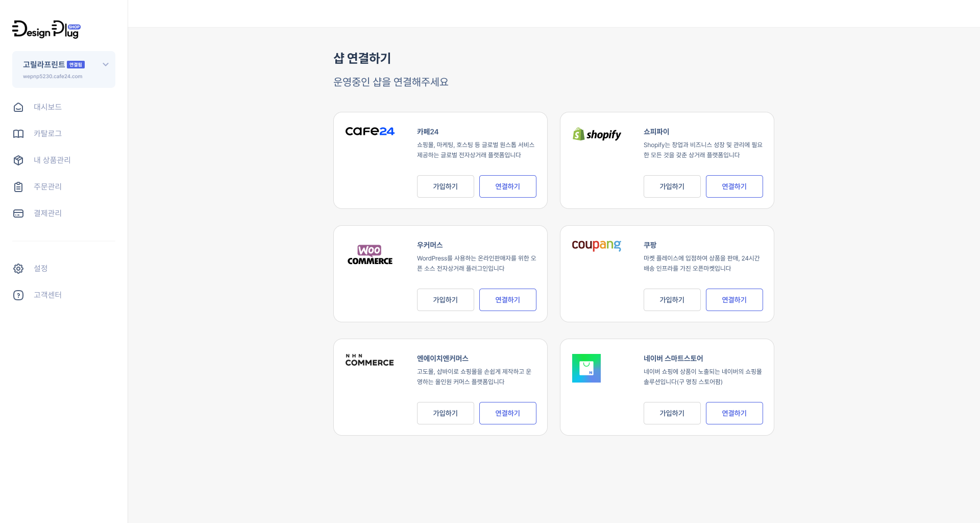Click the product management box icon
The width and height of the screenshot is (980, 523).
(18, 160)
